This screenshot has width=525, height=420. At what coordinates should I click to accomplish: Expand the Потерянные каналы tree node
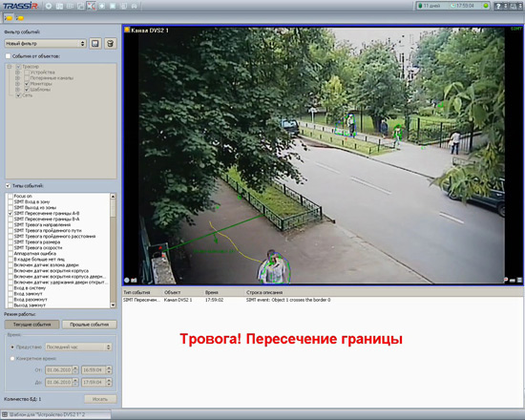[x=18, y=78]
